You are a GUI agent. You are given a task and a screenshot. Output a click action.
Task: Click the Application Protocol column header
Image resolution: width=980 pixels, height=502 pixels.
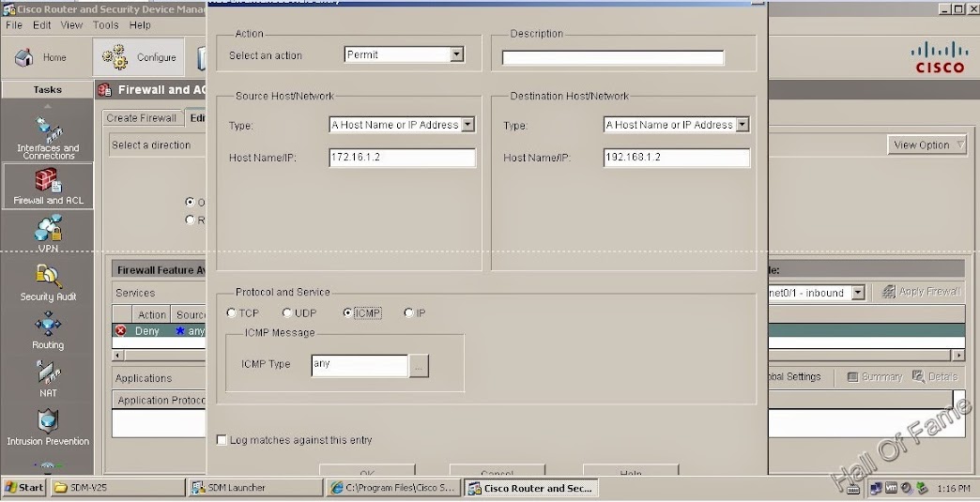click(x=159, y=401)
